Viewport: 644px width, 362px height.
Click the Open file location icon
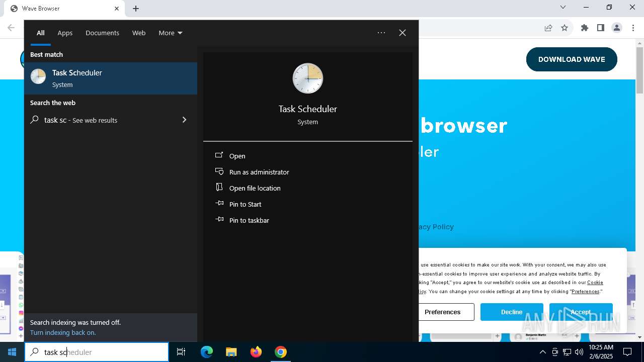(219, 188)
